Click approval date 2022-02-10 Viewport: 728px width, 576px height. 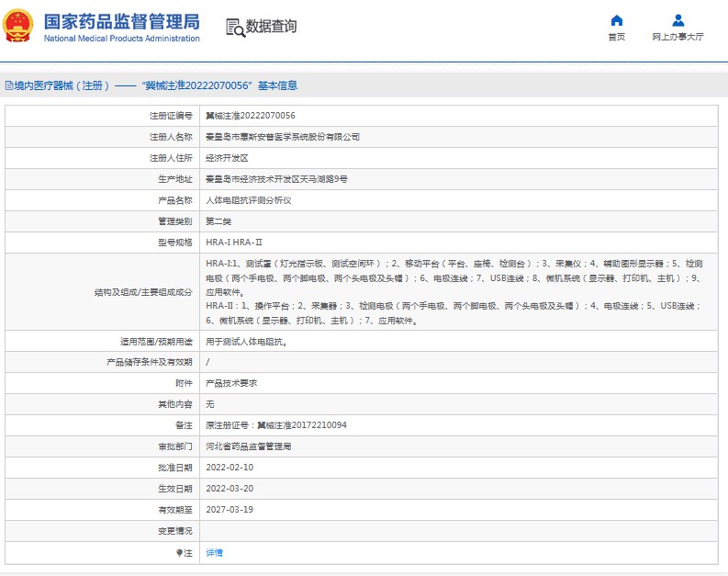tap(230, 468)
